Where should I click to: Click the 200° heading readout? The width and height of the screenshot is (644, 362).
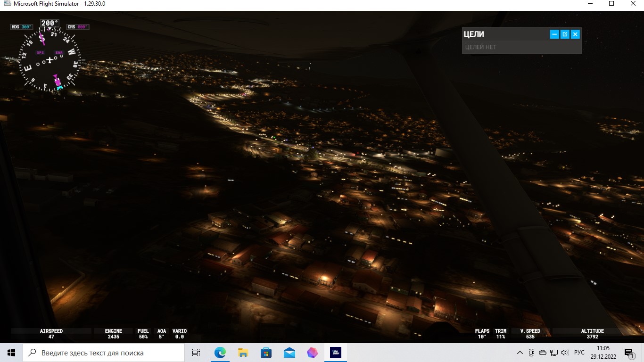click(50, 23)
